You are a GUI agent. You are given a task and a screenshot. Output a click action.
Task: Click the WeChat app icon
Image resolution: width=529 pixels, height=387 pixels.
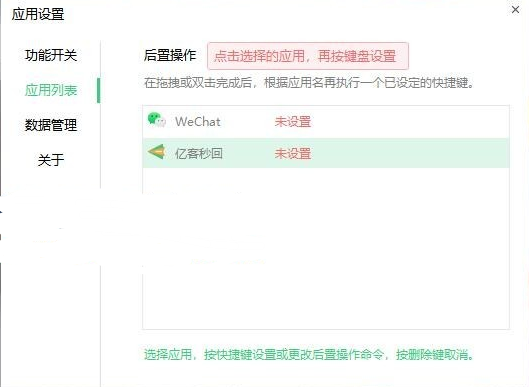157,119
